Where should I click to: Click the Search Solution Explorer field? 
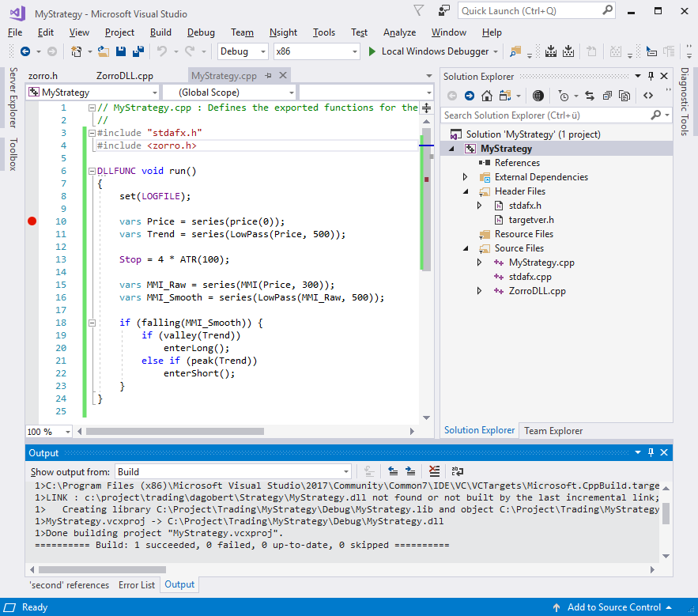[x=545, y=115]
